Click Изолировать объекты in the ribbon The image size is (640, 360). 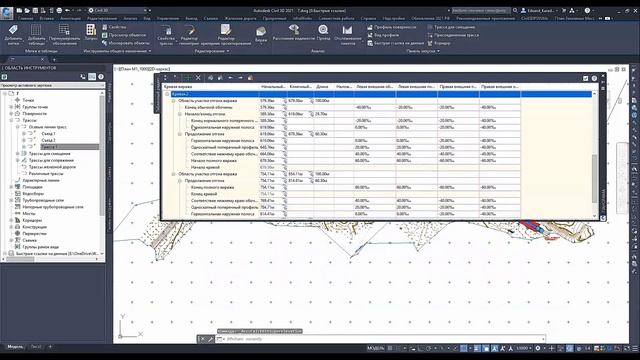pyautogui.click(x=126, y=43)
